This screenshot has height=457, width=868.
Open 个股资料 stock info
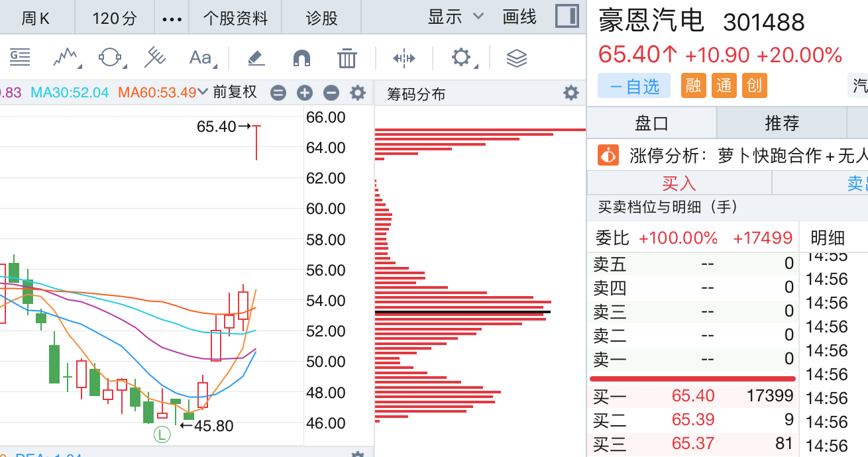(235, 18)
